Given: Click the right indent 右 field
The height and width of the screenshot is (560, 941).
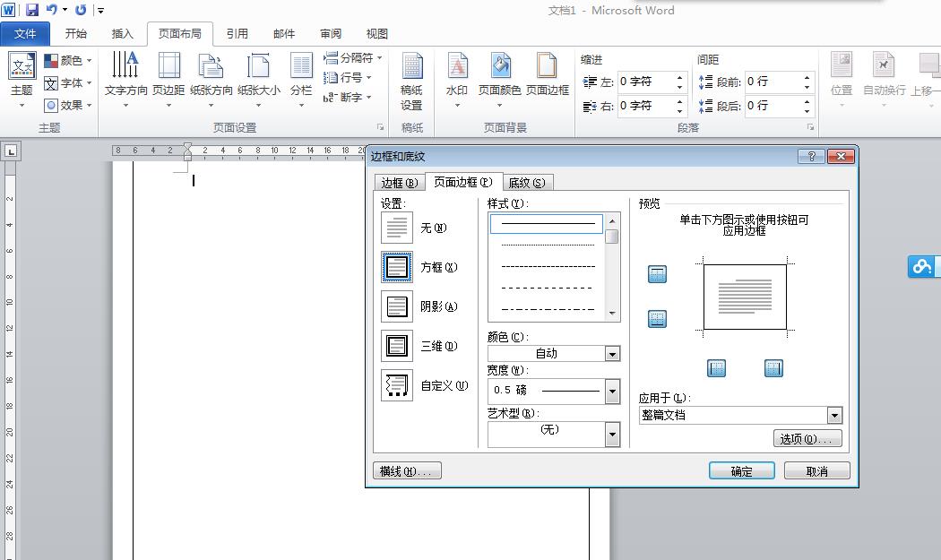Looking at the screenshot, I should coord(646,106).
